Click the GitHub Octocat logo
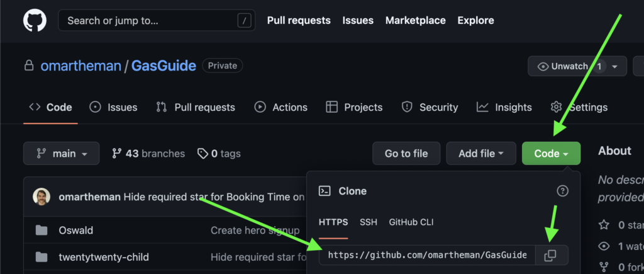This screenshot has width=644, height=274. tap(35, 21)
